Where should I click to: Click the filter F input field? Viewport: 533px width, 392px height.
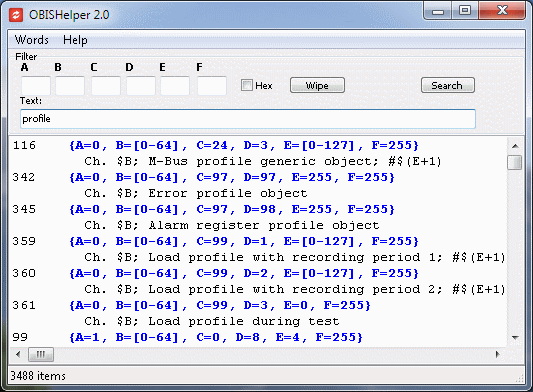coord(212,86)
